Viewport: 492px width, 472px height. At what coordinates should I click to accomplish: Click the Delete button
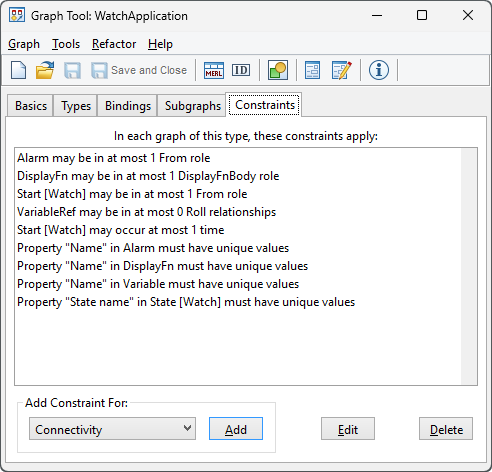tap(446, 429)
